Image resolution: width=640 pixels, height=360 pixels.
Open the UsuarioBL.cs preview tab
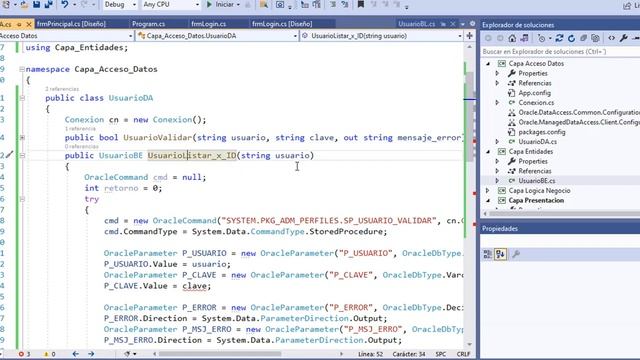(416, 24)
